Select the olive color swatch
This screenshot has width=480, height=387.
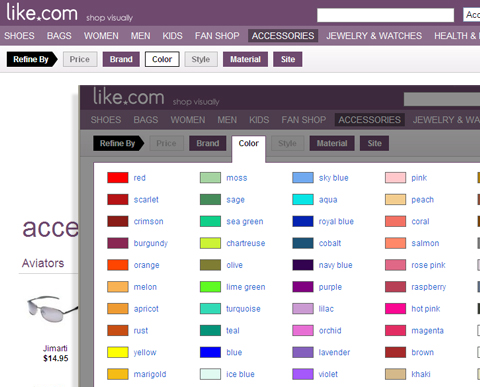[210, 265]
